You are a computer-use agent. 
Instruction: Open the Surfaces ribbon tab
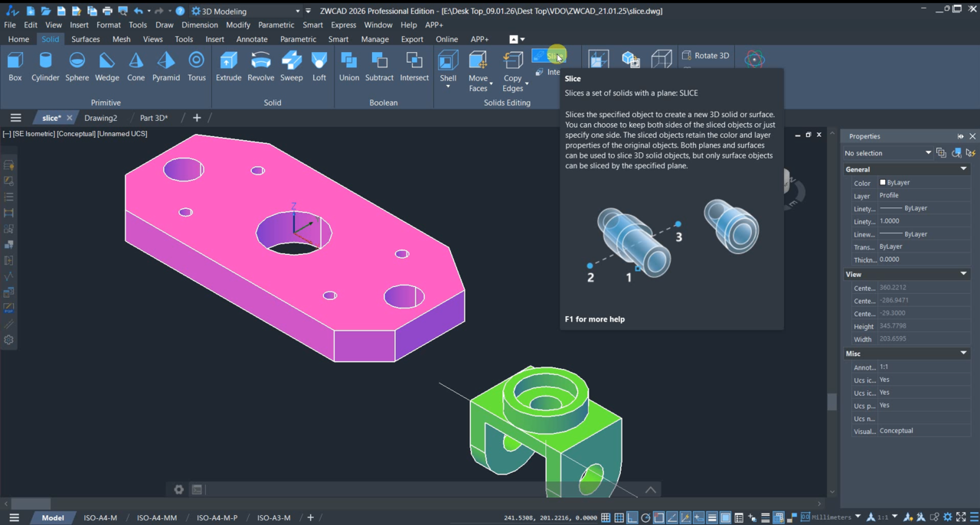tap(86, 39)
